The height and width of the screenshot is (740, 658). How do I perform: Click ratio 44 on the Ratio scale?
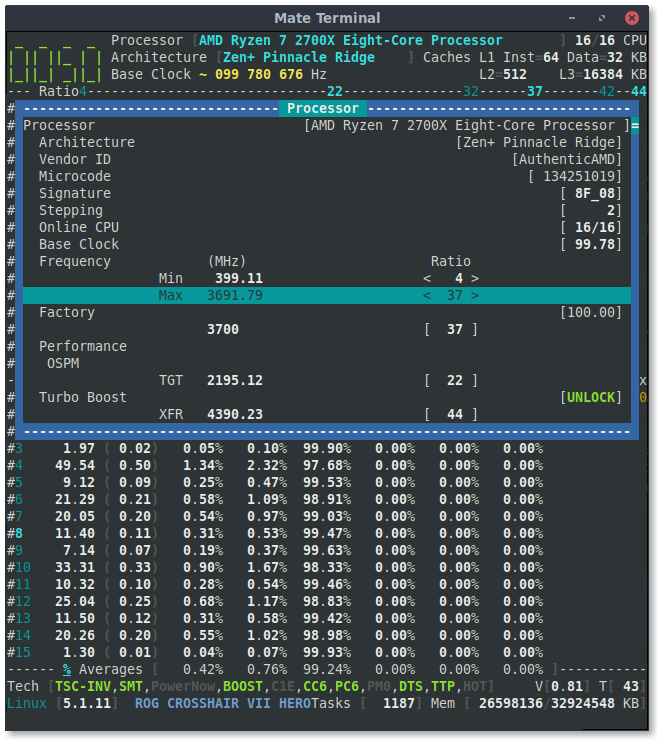pyautogui.click(x=639, y=91)
